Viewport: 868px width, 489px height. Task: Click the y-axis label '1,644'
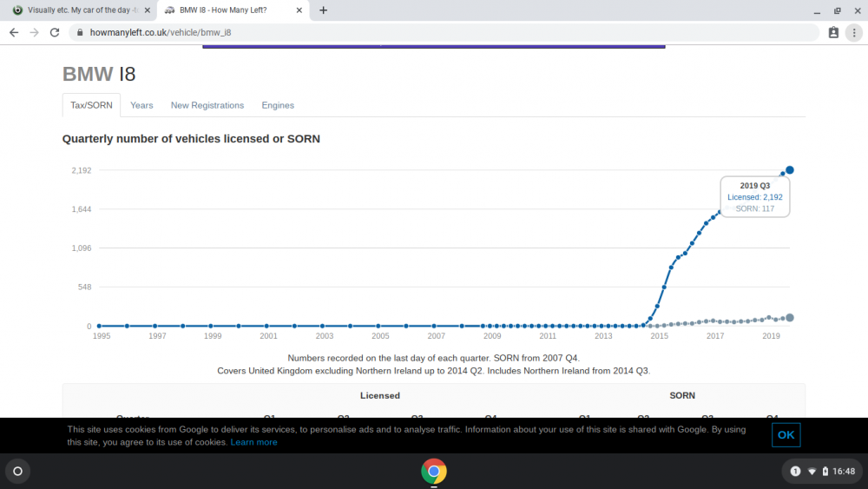(x=82, y=209)
